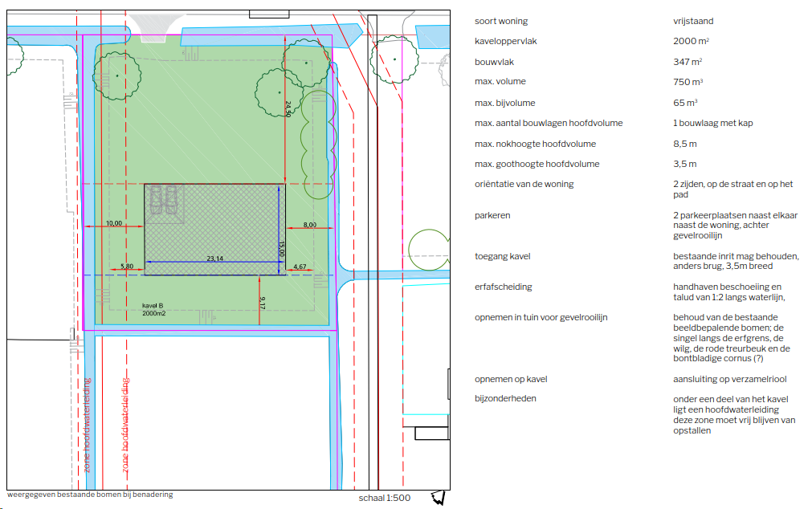Select '2 parkeerplaatsen naast elkaar' text

(x=736, y=215)
